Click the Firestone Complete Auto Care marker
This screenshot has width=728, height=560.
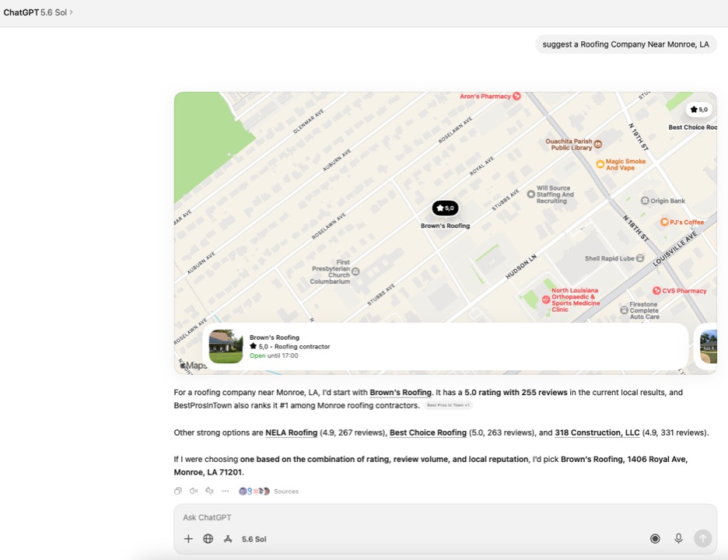(x=624, y=310)
